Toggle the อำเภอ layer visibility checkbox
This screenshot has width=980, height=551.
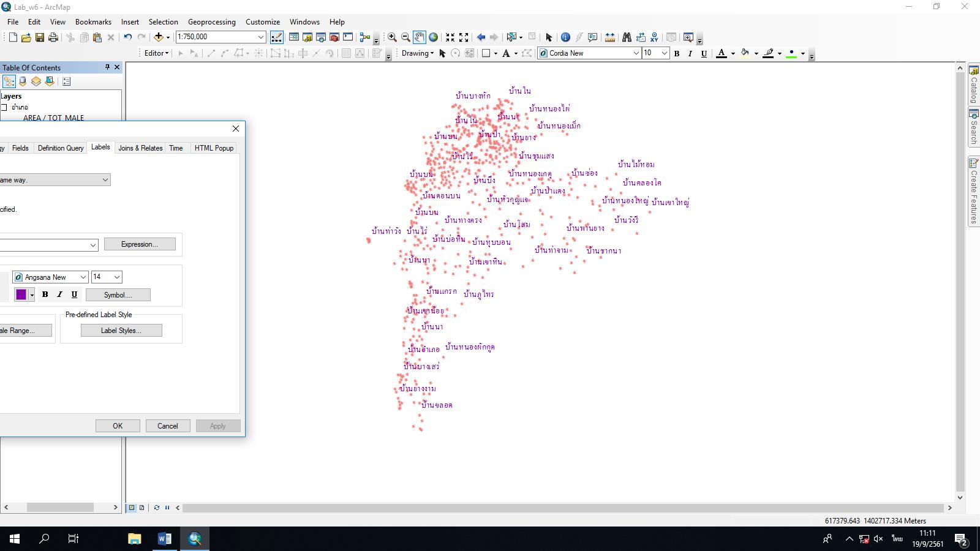point(5,107)
